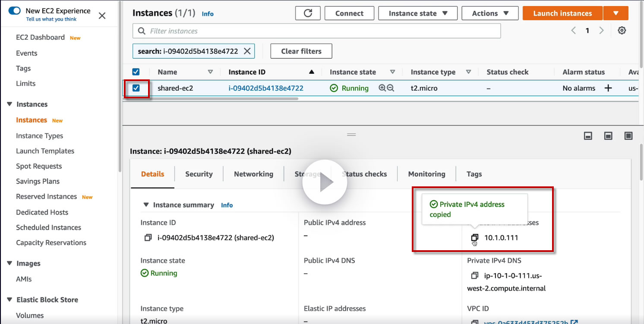Screen dimensions: 644x324
Task: Open Info link beside Instance summary
Action: click(x=227, y=205)
